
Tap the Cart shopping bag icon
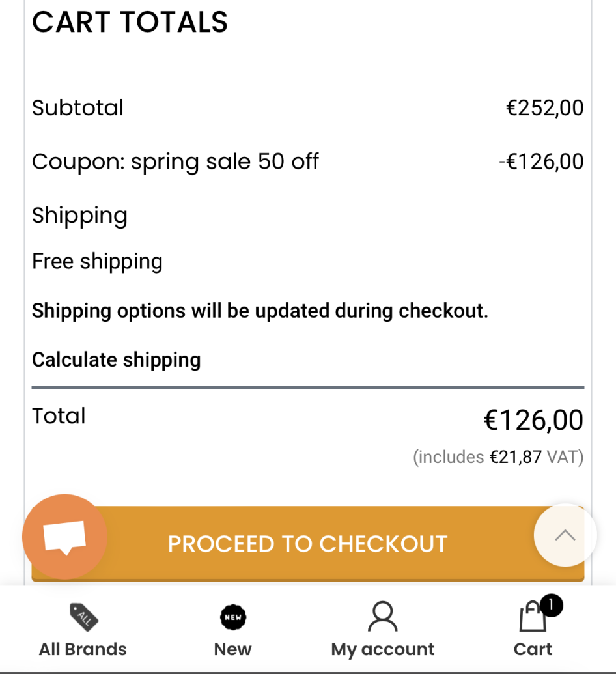532,617
